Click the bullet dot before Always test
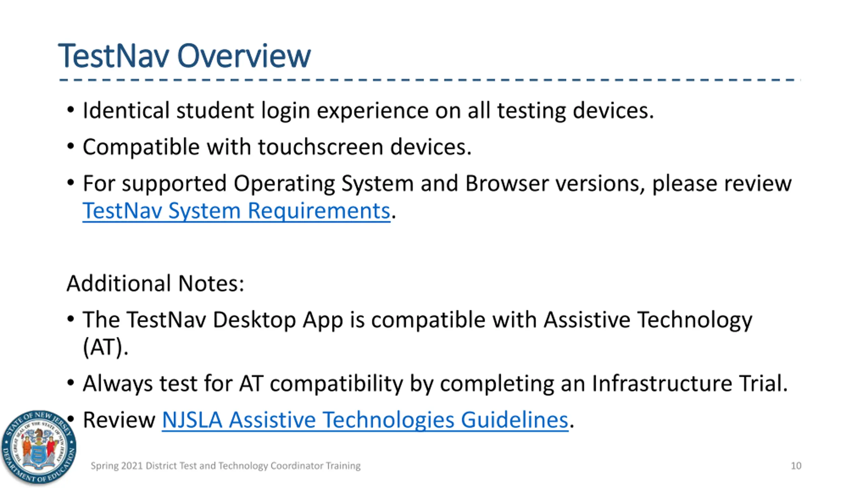 point(71,383)
